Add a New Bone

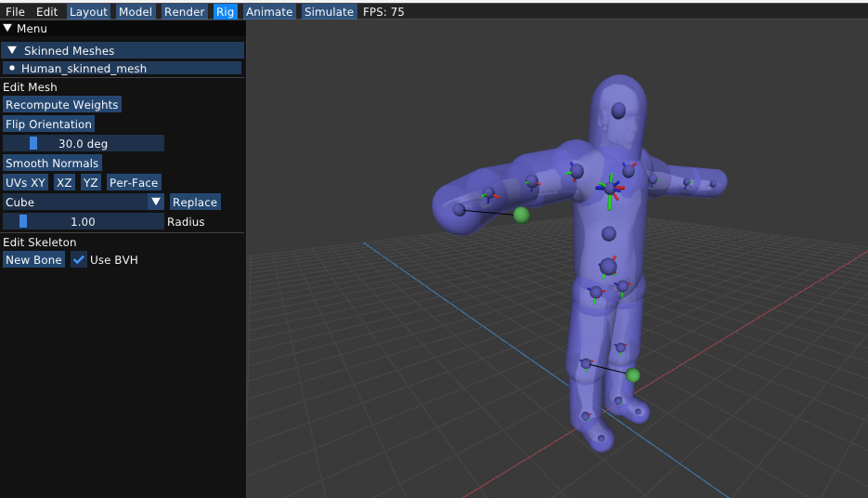pyautogui.click(x=34, y=260)
